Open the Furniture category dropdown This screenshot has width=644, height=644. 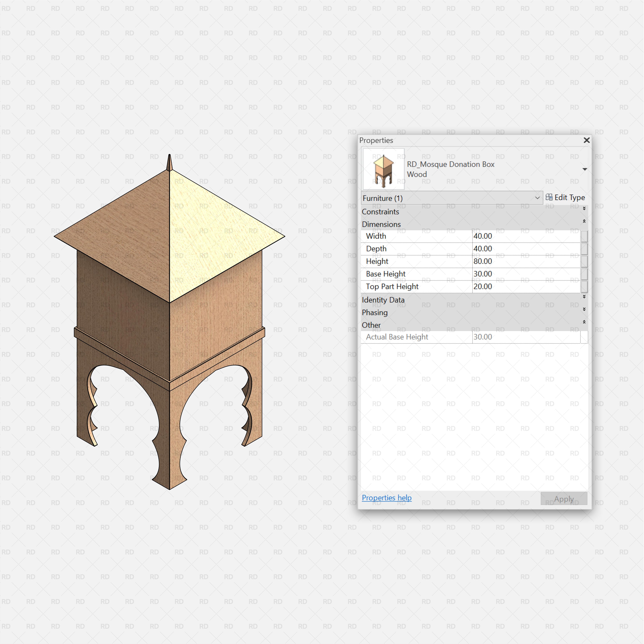point(538,197)
